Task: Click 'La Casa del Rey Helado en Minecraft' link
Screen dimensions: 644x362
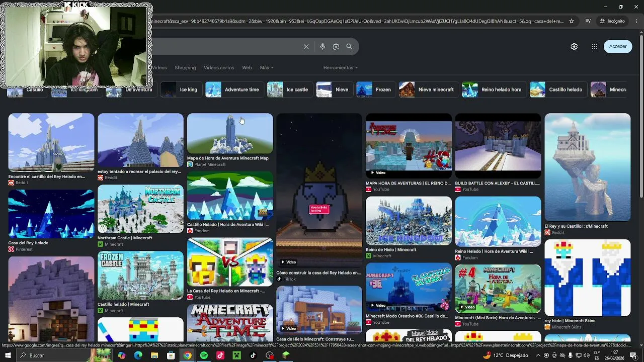Action: pyautogui.click(x=226, y=291)
